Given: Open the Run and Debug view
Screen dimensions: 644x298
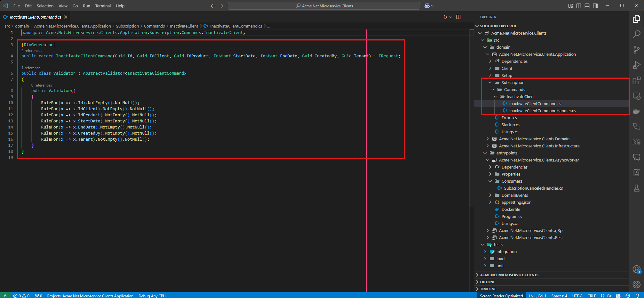Looking at the screenshot, I should click(637, 65).
